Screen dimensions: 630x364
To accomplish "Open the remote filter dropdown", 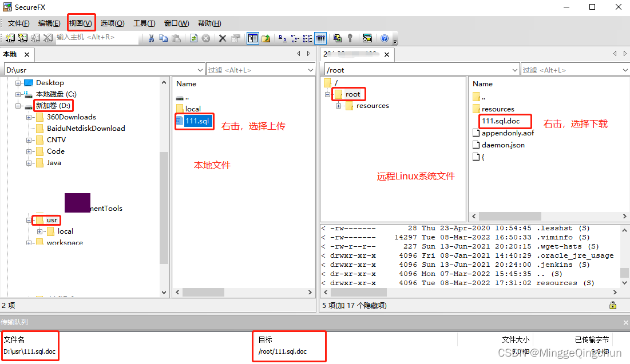I will 625,70.
